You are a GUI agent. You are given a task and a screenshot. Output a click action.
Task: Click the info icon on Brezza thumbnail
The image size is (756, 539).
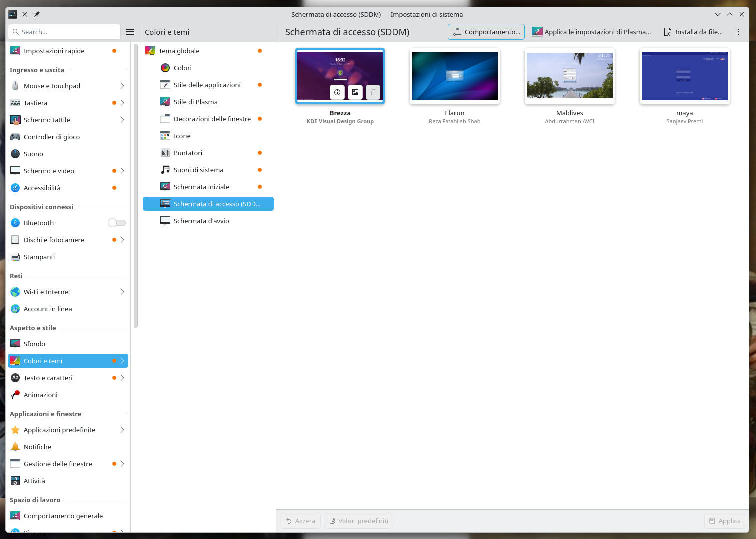coord(337,92)
